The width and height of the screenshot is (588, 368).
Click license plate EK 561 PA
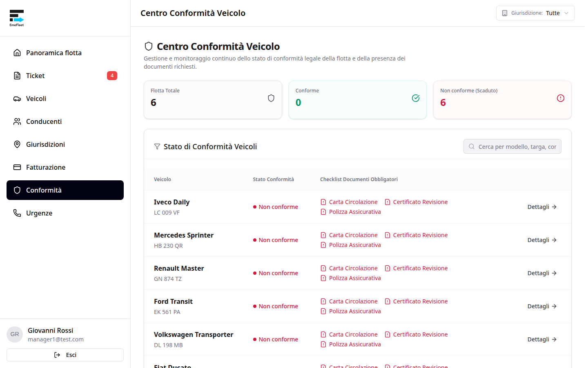tap(167, 312)
